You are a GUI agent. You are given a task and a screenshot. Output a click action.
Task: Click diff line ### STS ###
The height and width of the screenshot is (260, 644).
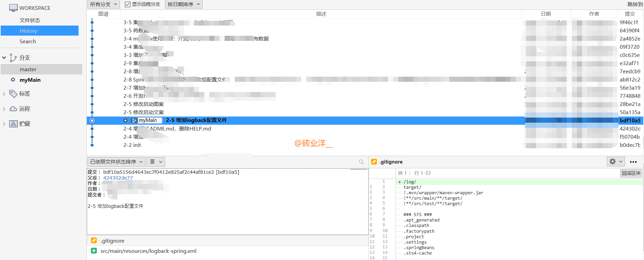418,215
